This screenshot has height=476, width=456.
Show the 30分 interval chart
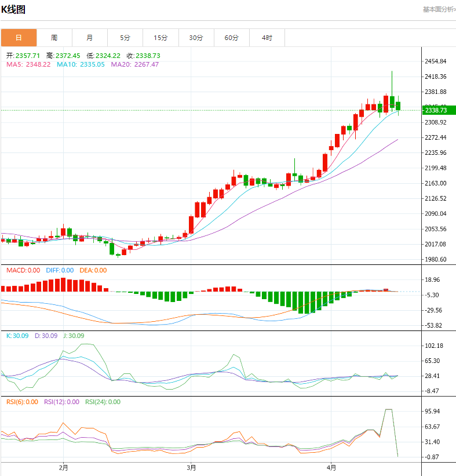click(x=196, y=38)
